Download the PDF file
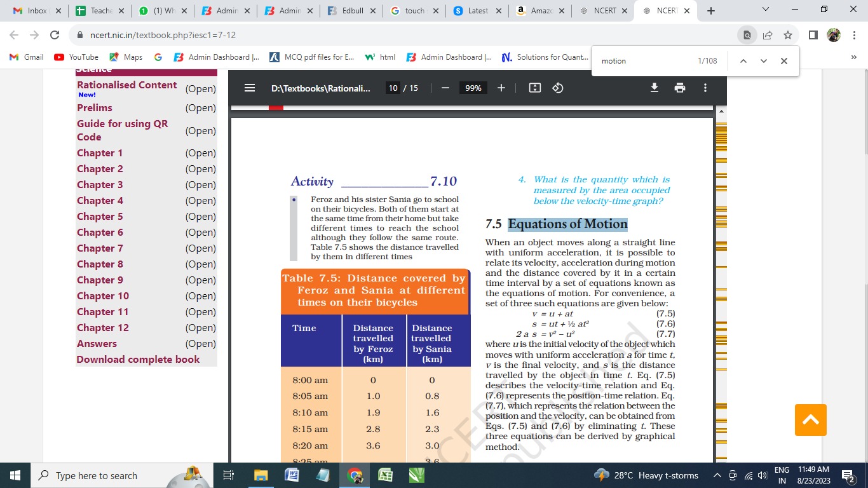Image resolution: width=868 pixels, height=488 pixels. coord(654,88)
